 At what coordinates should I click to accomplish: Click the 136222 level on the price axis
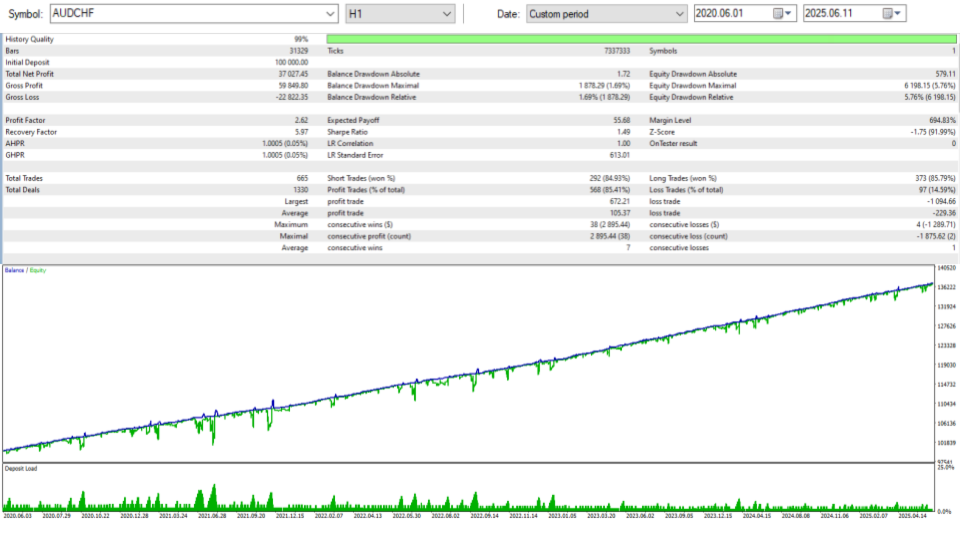tap(947, 287)
